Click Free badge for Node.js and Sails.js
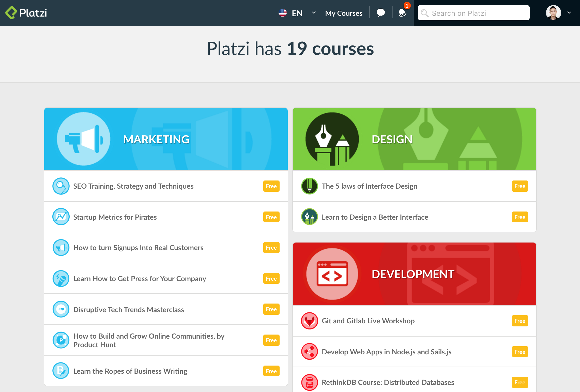Screen dimensions: 580x392 [520, 352]
